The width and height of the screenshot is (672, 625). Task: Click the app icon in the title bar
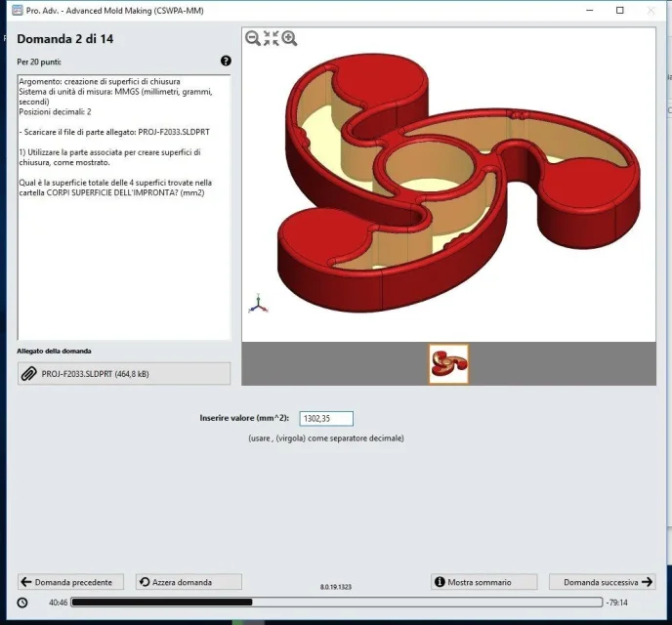point(18,11)
